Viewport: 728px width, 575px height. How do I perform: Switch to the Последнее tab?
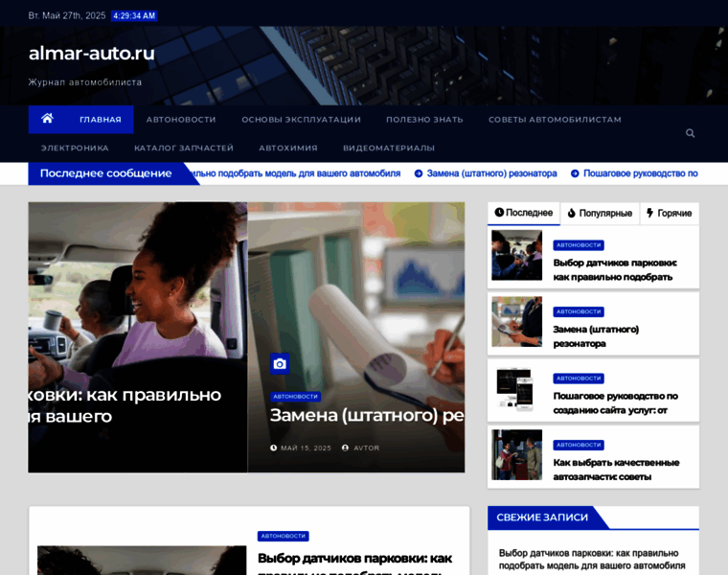524,213
